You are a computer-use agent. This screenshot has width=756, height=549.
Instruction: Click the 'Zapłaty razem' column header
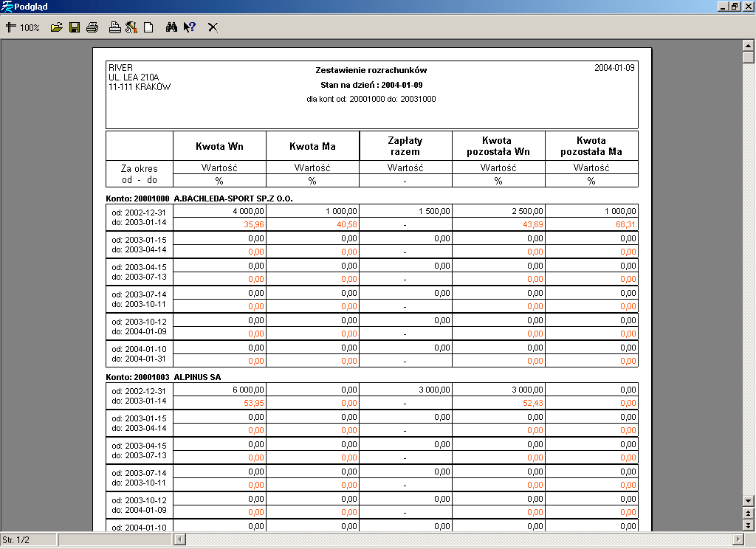click(405, 146)
